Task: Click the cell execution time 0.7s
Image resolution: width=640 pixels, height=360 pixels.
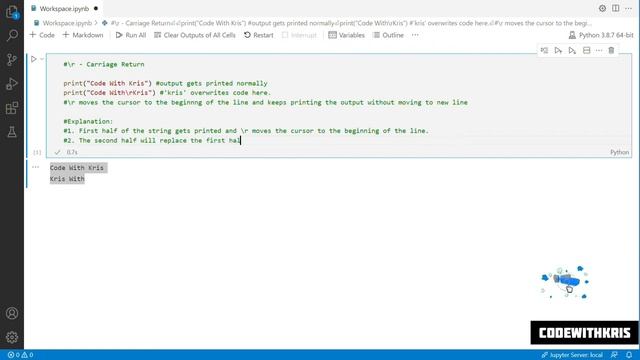Action: point(72,152)
